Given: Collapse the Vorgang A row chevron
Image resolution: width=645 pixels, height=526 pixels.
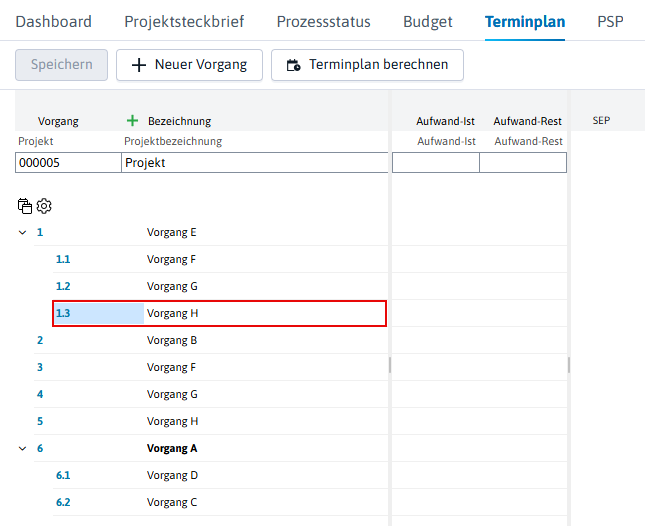Looking at the screenshot, I should coord(23,449).
